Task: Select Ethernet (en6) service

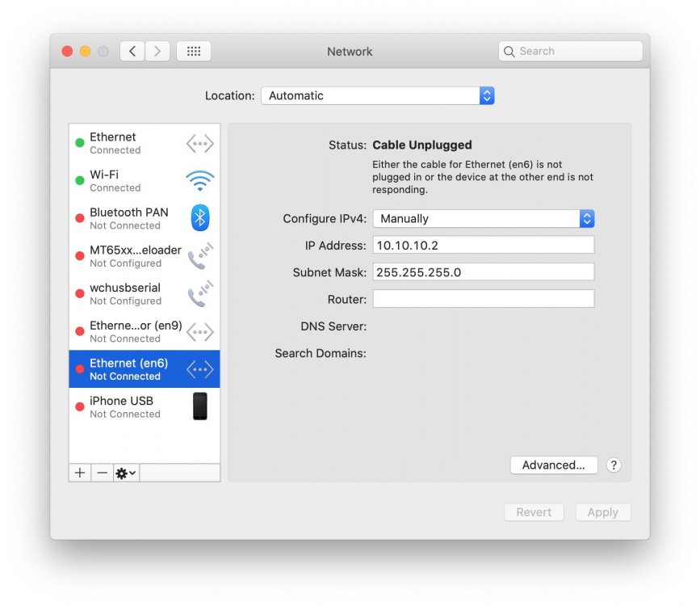Action: [145, 369]
